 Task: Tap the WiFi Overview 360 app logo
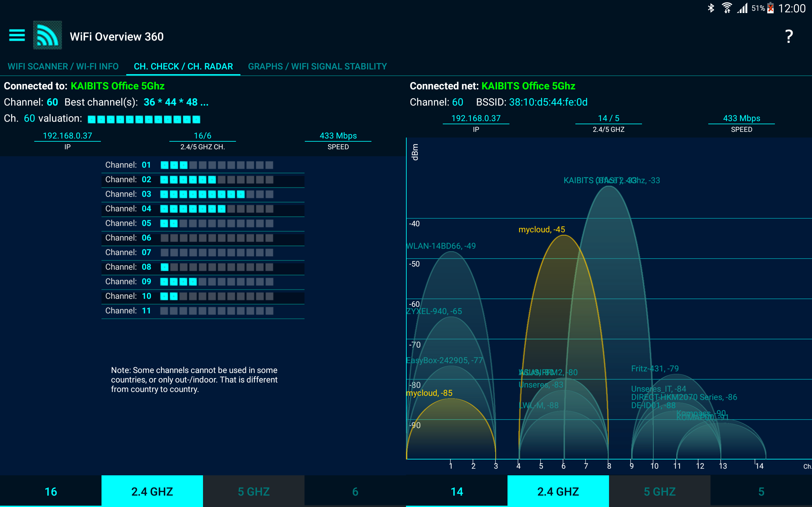click(x=47, y=35)
